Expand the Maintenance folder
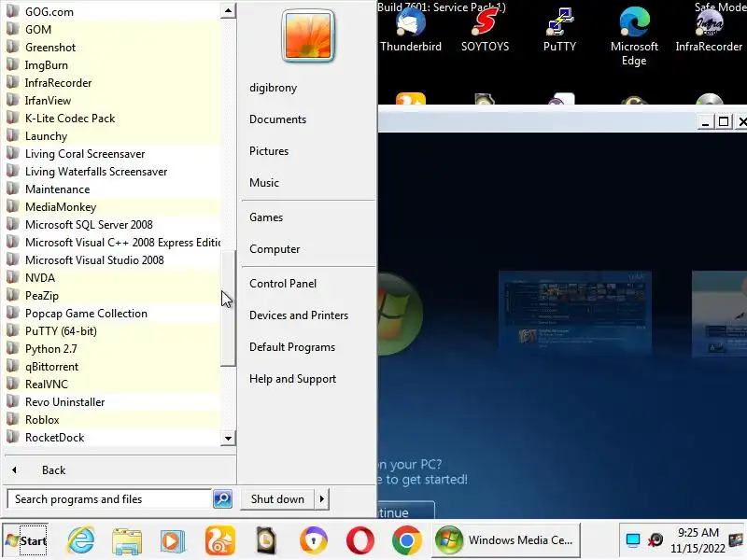This screenshot has height=560, width=747. pyautogui.click(x=112, y=189)
